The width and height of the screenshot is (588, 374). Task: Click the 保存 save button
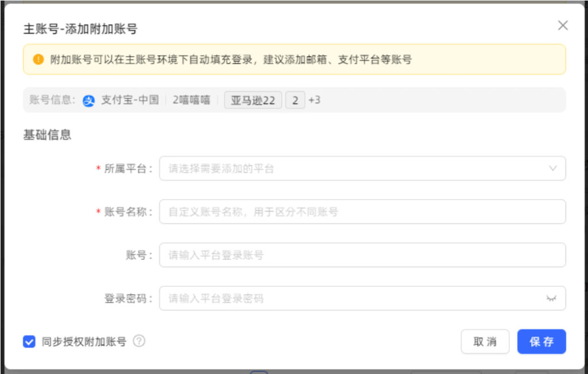(x=541, y=341)
